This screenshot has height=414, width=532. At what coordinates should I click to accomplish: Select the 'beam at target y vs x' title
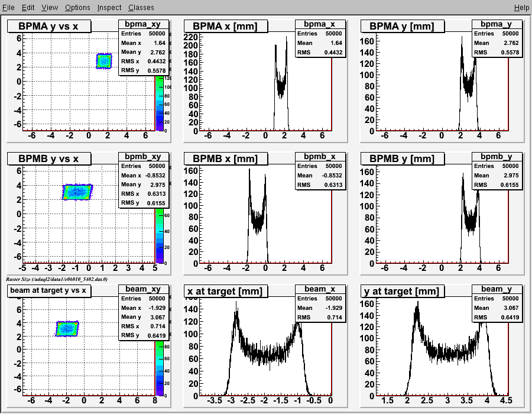click(49, 290)
